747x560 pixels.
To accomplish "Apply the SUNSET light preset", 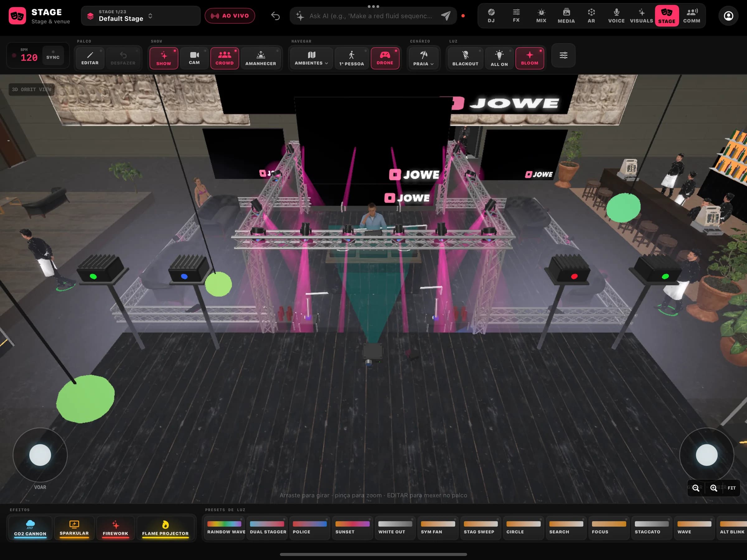I will tap(353, 528).
